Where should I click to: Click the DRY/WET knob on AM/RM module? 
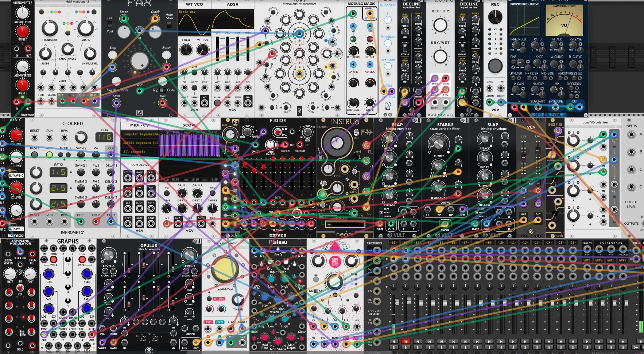point(440,56)
